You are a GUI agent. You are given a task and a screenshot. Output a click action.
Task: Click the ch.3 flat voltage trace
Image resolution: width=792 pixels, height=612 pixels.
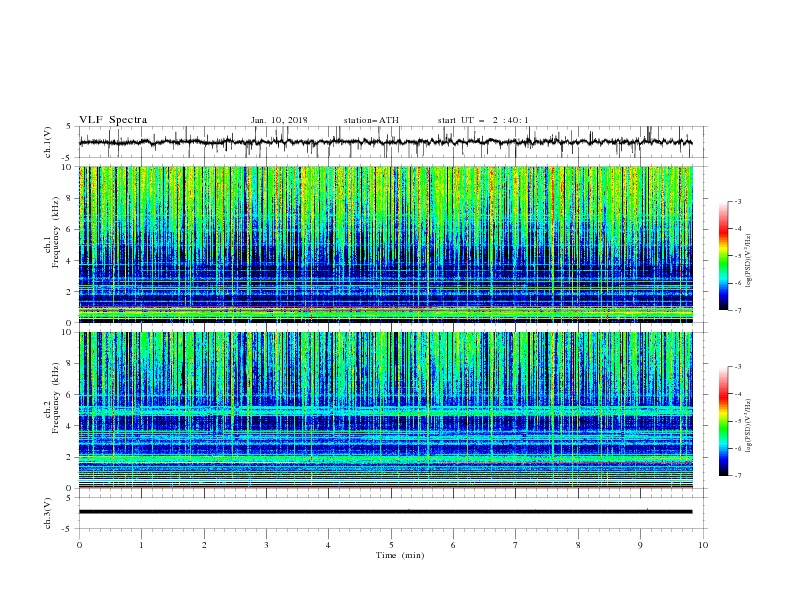[385, 512]
